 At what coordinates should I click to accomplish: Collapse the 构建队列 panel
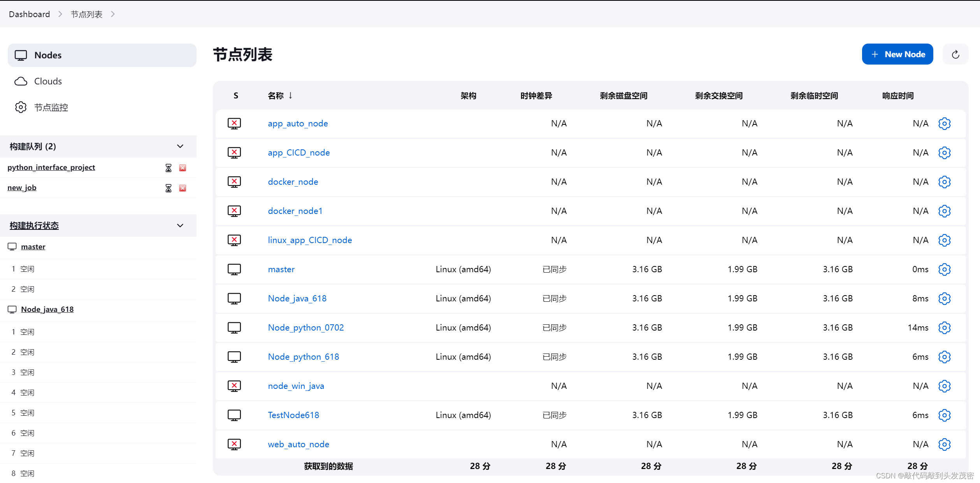(x=180, y=147)
